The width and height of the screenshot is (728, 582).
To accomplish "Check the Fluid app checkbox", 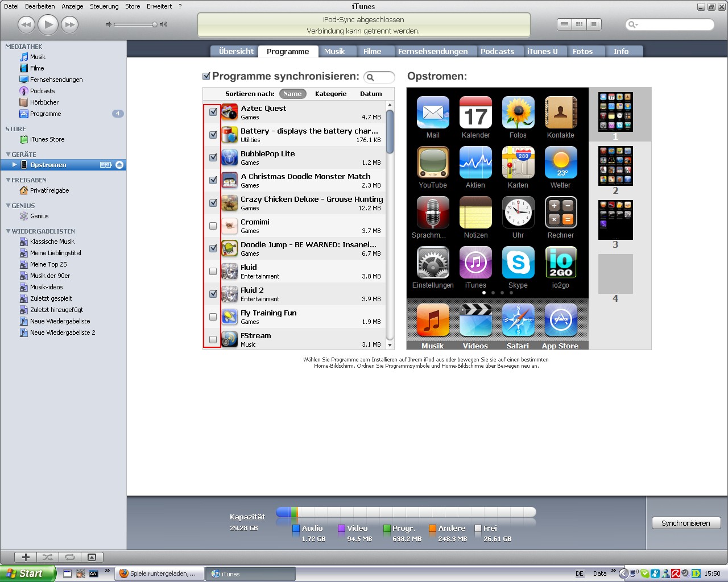I will tap(213, 271).
